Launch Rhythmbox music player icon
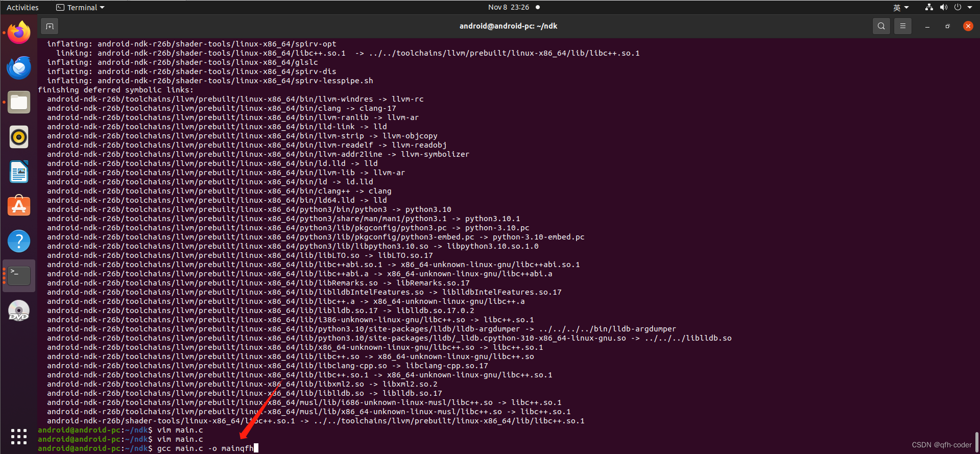Screen dimensions: 980x454 pyautogui.click(x=19, y=137)
